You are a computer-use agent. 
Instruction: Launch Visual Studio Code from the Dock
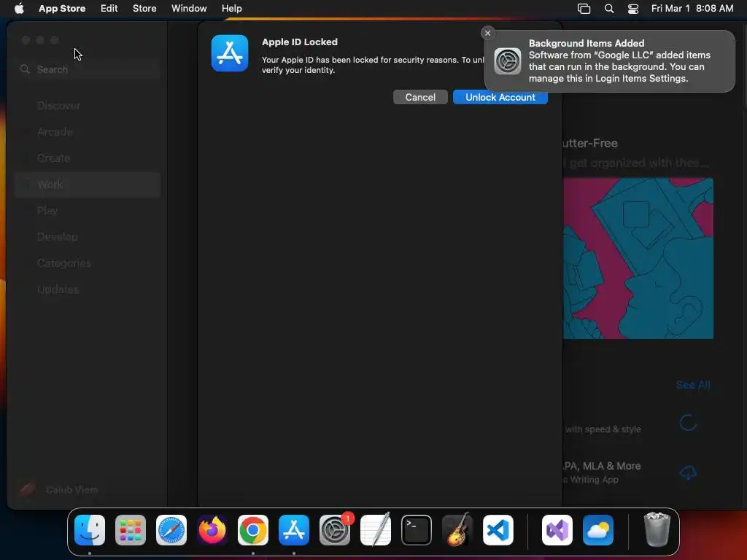[x=498, y=530]
